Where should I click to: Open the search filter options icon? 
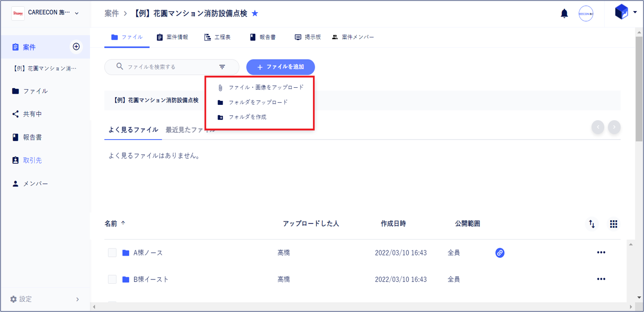coord(222,67)
